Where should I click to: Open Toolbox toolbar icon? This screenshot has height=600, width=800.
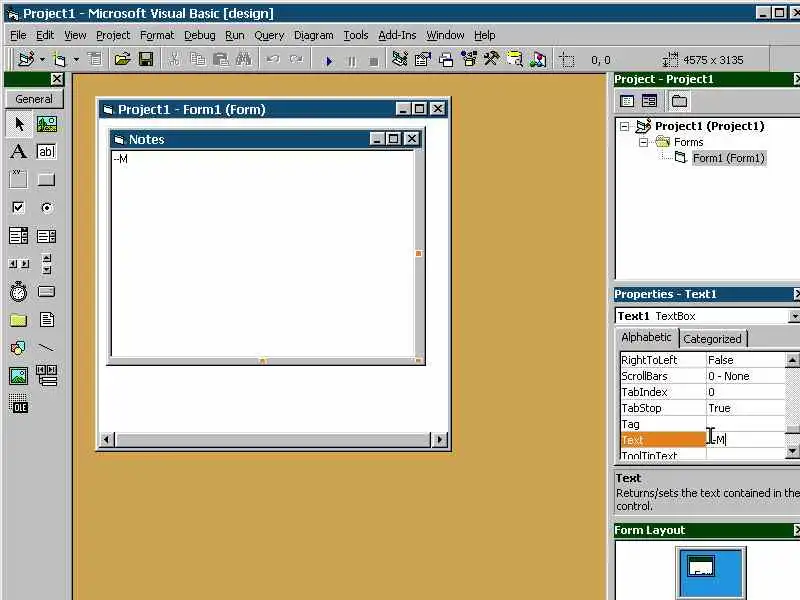tap(492, 60)
